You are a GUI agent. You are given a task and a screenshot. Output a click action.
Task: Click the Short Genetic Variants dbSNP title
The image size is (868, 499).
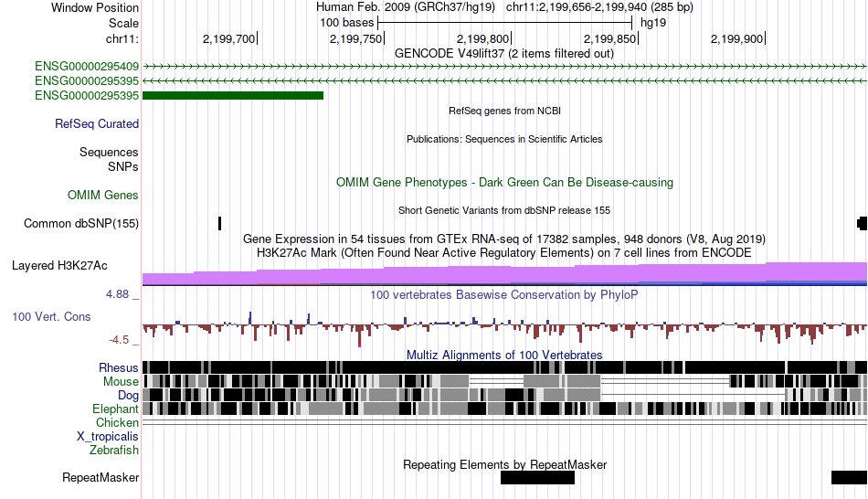[x=504, y=210]
